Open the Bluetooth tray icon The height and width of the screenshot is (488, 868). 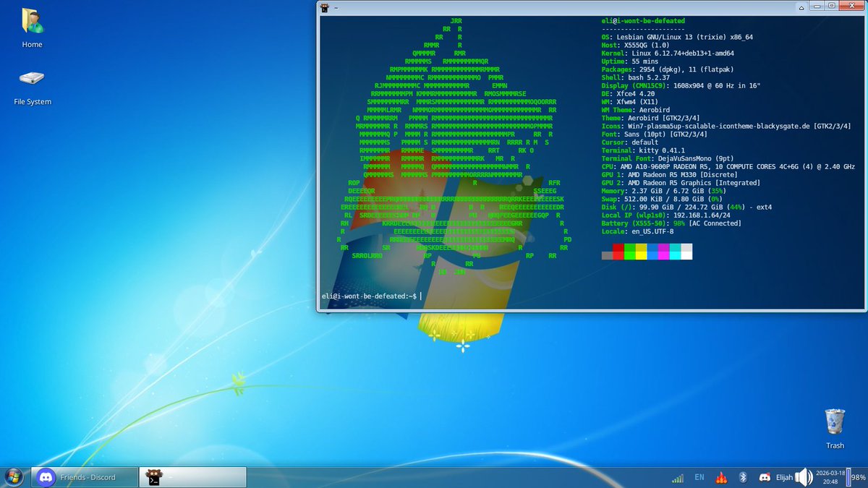[742, 477]
